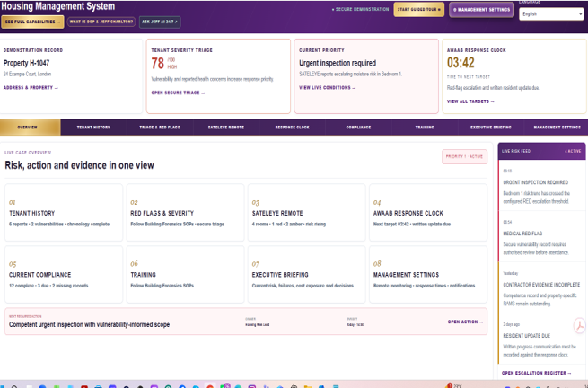Click the '4 Active' count label
Screen dimensions: 588x388
point(573,151)
